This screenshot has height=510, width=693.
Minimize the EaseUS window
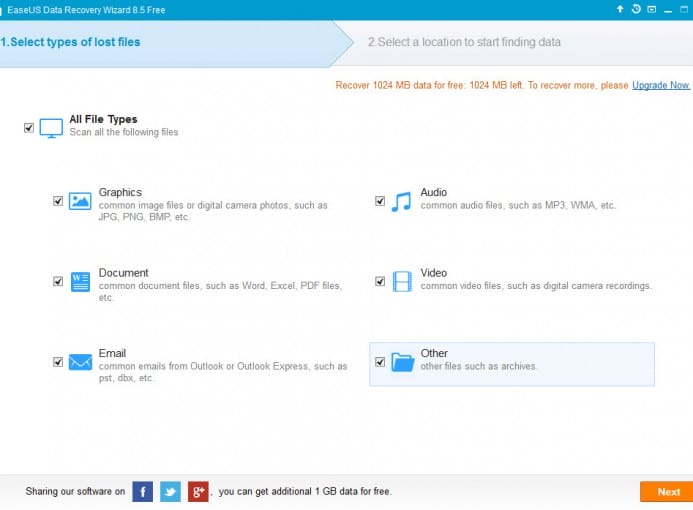[668, 10]
